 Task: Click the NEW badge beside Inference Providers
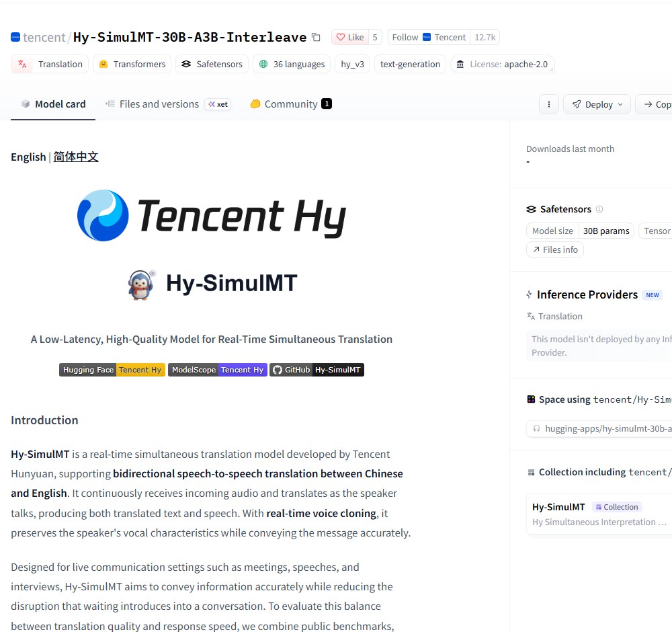pos(652,295)
